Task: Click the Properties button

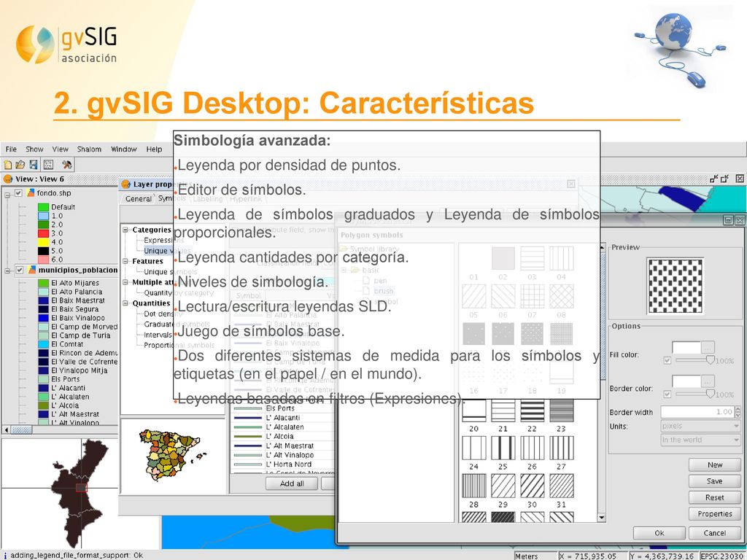Action: (715, 514)
